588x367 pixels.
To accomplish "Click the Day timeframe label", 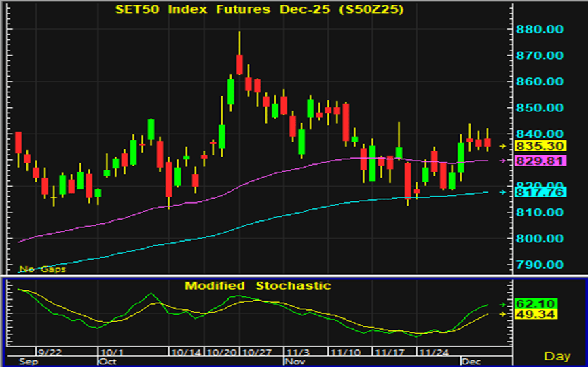I will coord(557,356).
